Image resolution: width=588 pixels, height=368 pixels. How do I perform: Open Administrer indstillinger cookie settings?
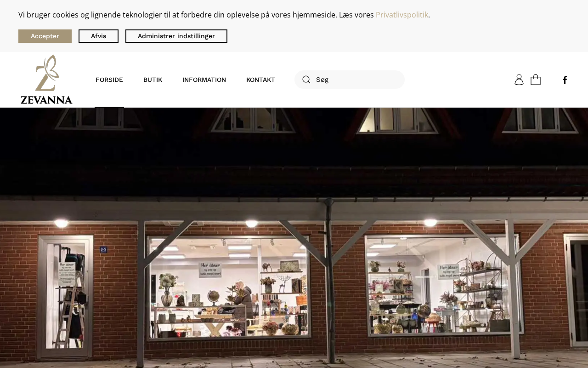pyautogui.click(x=176, y=36)
